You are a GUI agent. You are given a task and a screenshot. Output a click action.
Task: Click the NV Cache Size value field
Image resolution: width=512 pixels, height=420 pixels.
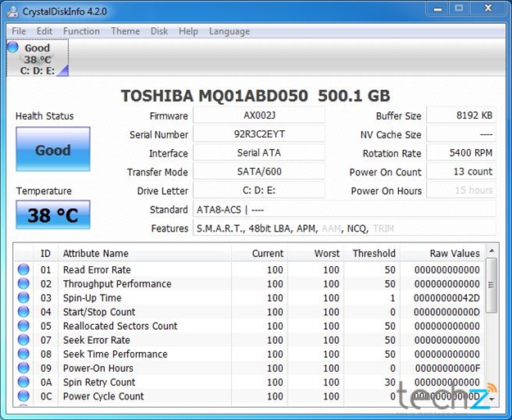[x=461, y=134]
